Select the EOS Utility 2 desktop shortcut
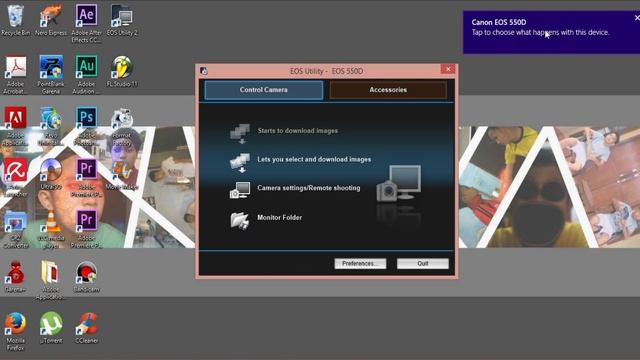This screenshot has width=640, height=360. pyautogui.click(x=122, y=20)
